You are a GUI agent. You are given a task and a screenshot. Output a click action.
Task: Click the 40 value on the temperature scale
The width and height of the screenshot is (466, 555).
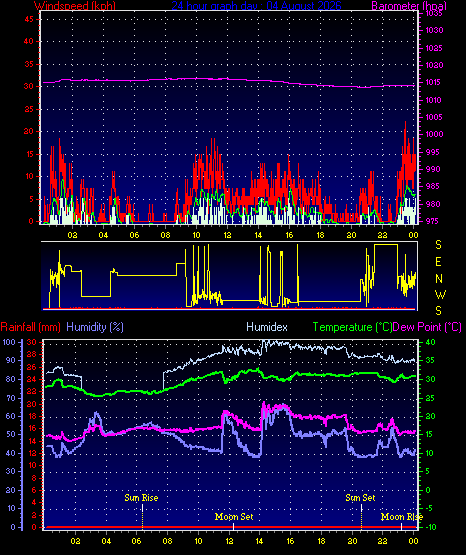click(x=430, y=342)
